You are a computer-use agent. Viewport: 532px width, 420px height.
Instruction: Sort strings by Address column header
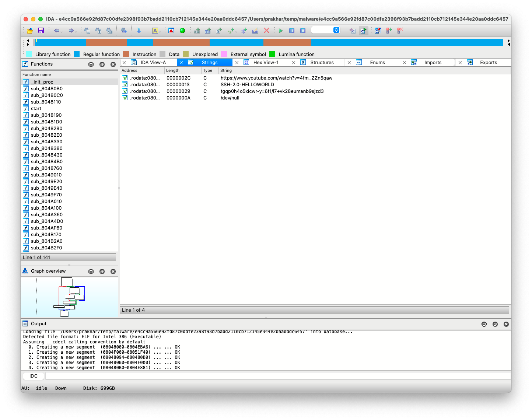tap(142, 70)
